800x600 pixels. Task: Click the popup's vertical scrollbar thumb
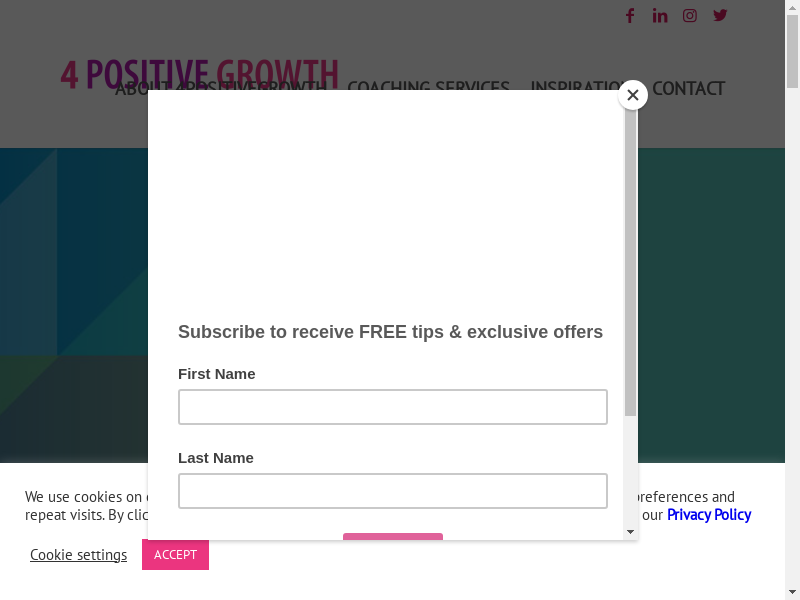click(631, 260)
